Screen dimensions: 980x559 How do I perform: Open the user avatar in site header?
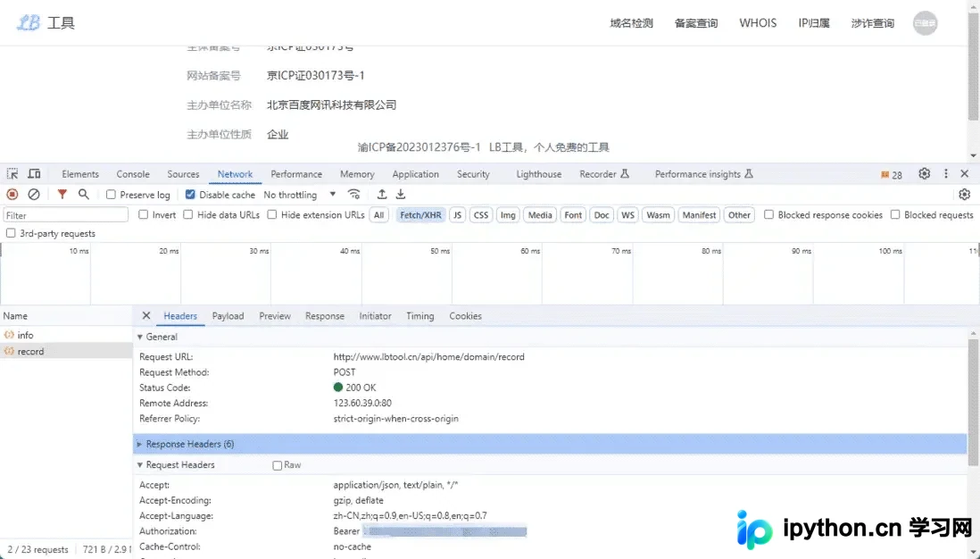[925, 23]
